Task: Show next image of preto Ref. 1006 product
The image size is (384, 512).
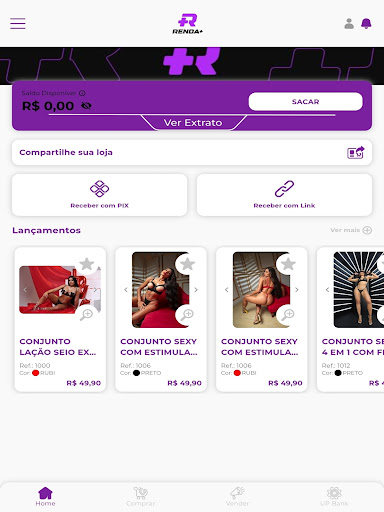Action: tap(196, 290)
